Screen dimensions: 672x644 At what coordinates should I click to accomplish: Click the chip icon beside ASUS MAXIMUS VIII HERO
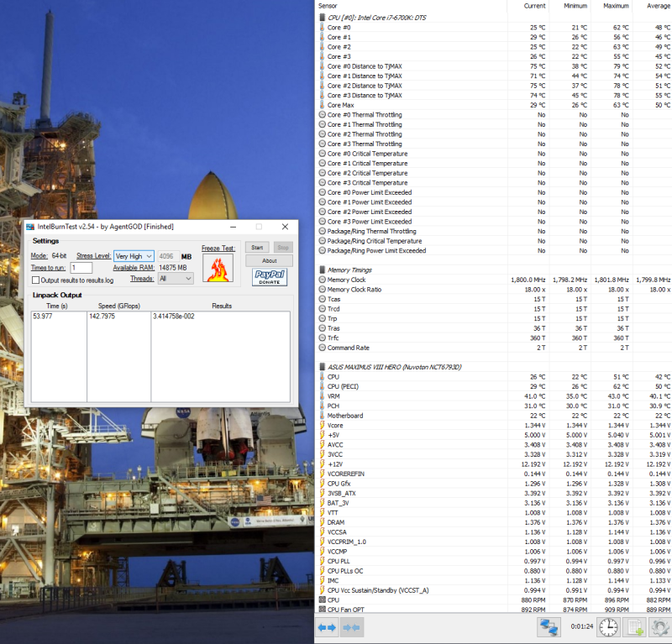pyautogui.click(x=323, y=367)
